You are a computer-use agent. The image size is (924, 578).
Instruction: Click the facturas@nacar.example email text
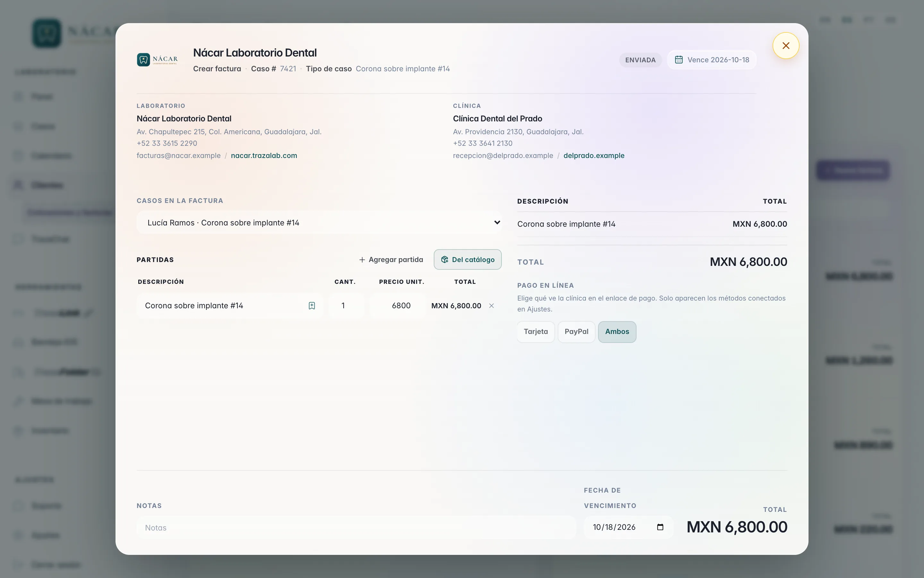[x=179, y=156]
